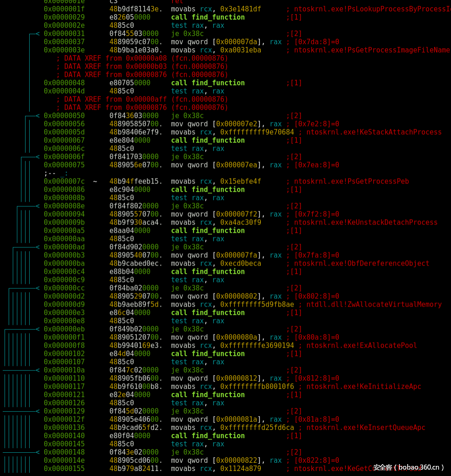
Task: Click the PsGetProcessPeb comment
Action: (351, 182)
